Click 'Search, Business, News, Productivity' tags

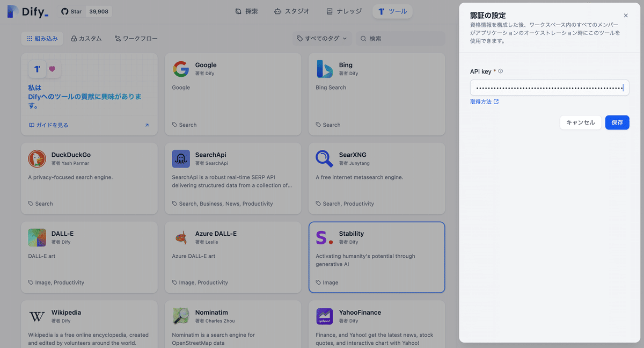coord(226,204)
